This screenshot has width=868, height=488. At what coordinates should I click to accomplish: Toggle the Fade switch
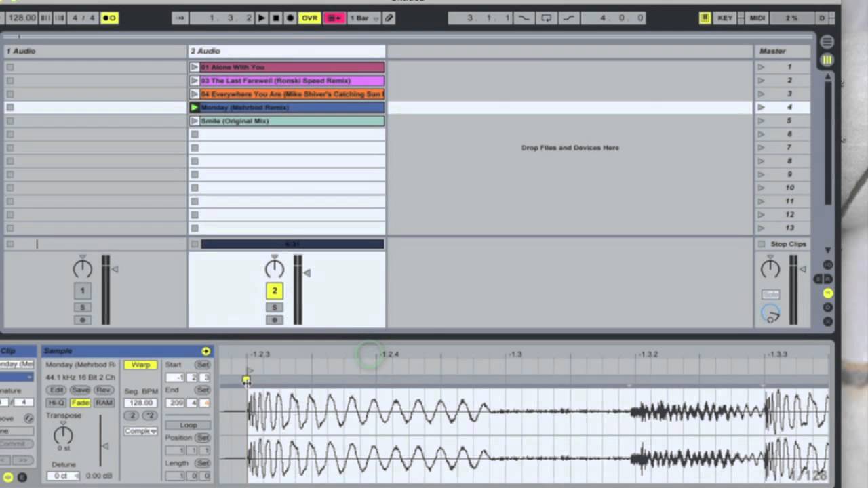coord(80,403)
